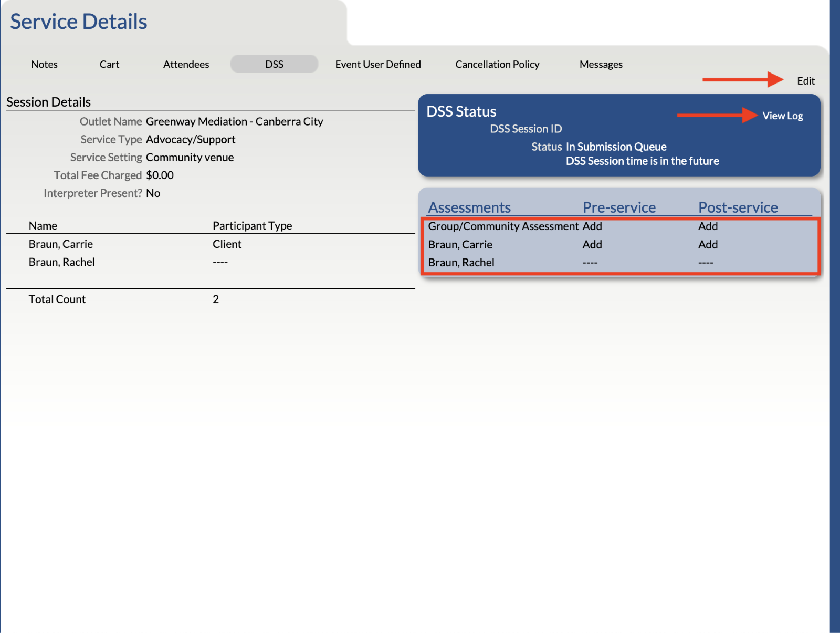
Task: Click the Service Details page title
Action: [x=79, y=22]
